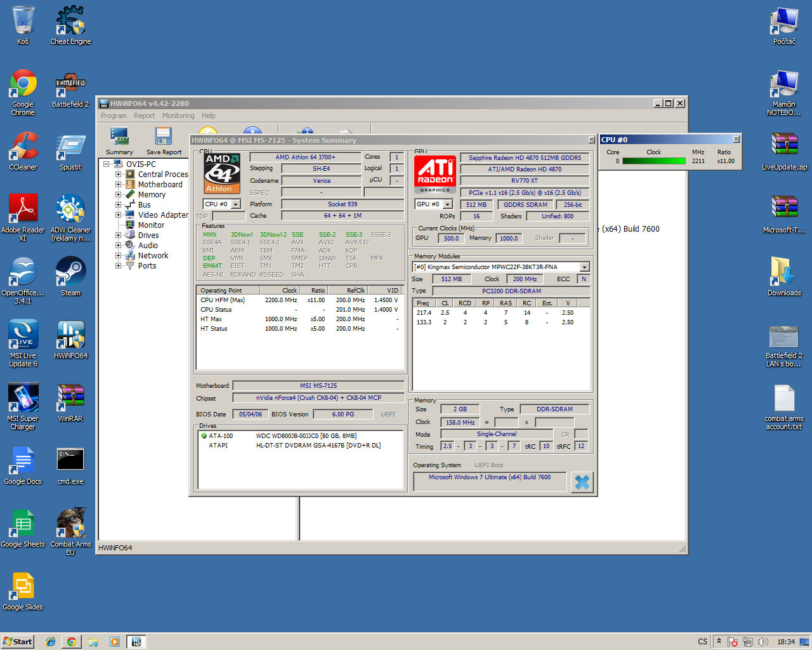Click the AMD Athlon 64 logo
Image resolution: width=812 pixels, height=650 pixels.
pyautogui.click(x=222, y=173)
